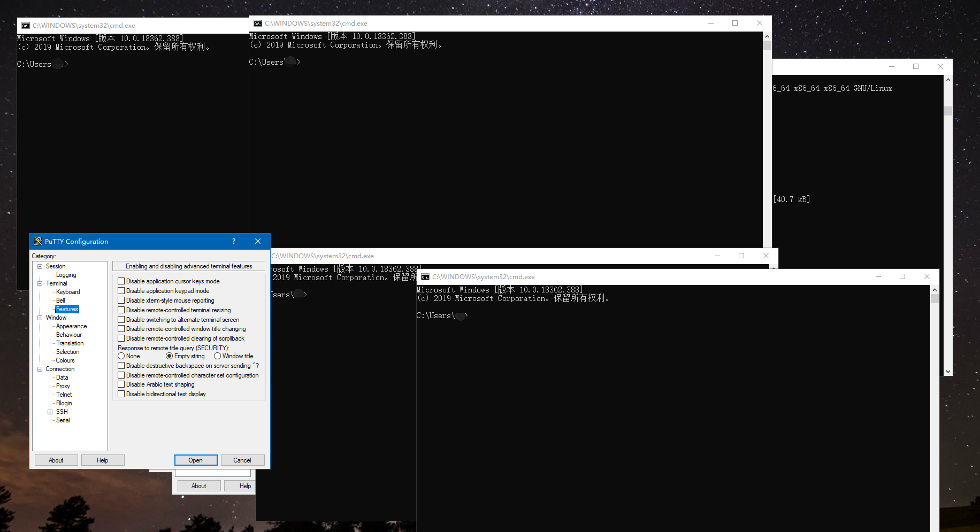Open Colours category
Image resolution: width=980 pixels, height=532 pixels.
pos(65,360)
